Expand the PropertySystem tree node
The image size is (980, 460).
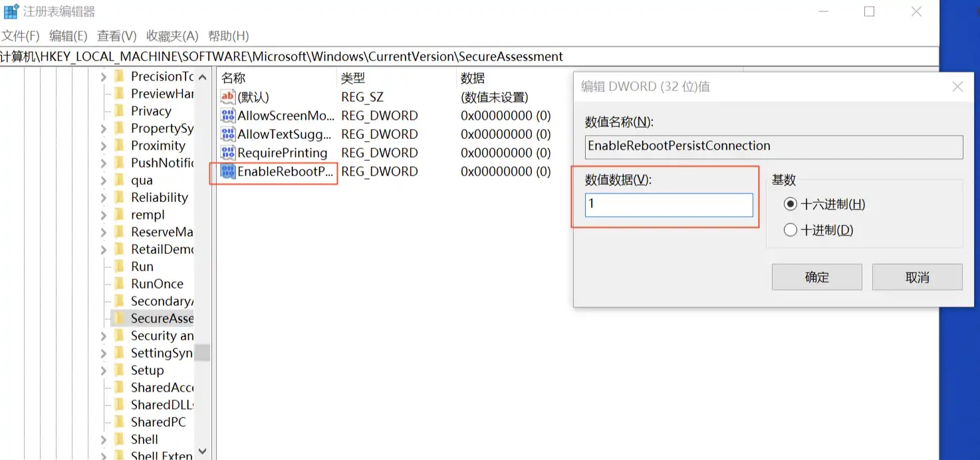(104, 128)
